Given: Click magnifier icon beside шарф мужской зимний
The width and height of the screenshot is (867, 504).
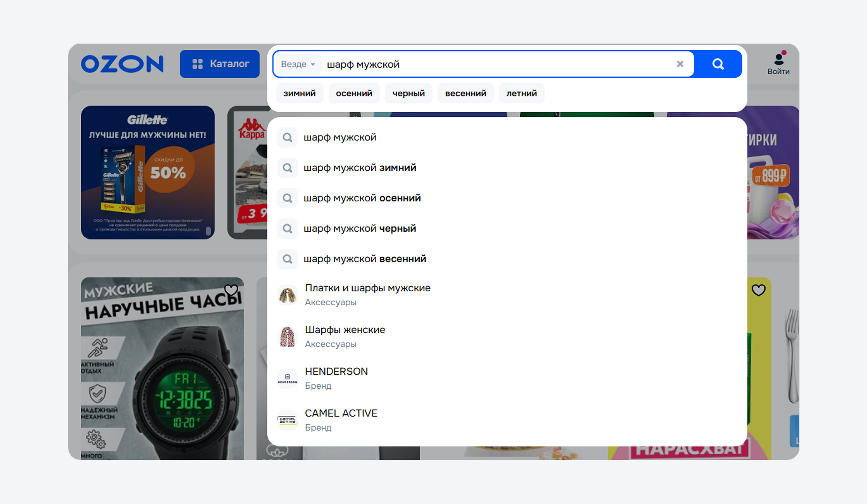Looking at the screenshot, I should point(287,168).
